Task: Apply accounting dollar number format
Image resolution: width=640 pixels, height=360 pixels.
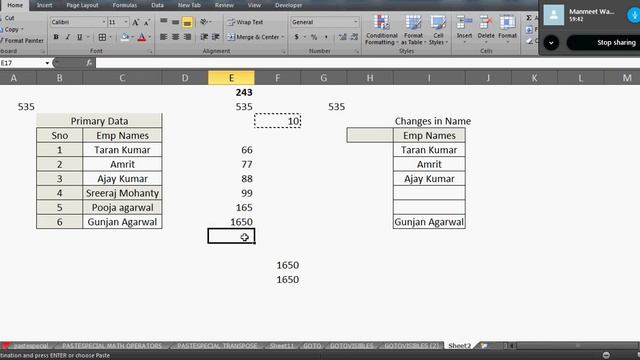Action: pyautogui.click(x=297, y=37)
